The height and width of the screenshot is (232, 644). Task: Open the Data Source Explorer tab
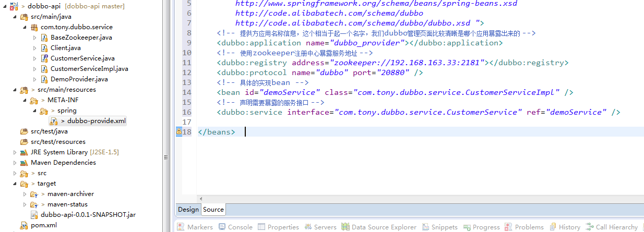tap(379, 227)
